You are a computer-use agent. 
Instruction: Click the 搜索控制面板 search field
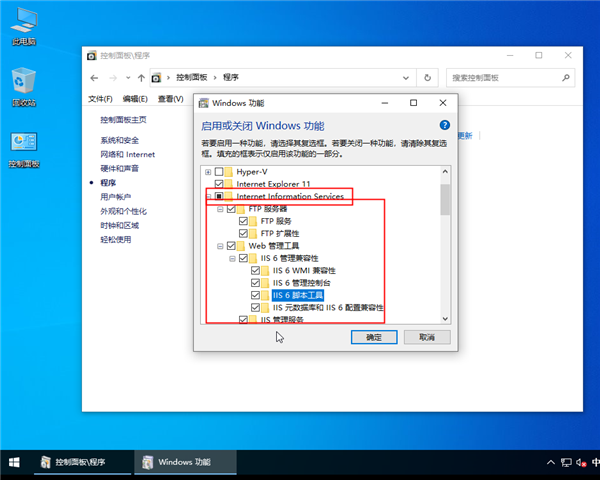click(505, 77)
